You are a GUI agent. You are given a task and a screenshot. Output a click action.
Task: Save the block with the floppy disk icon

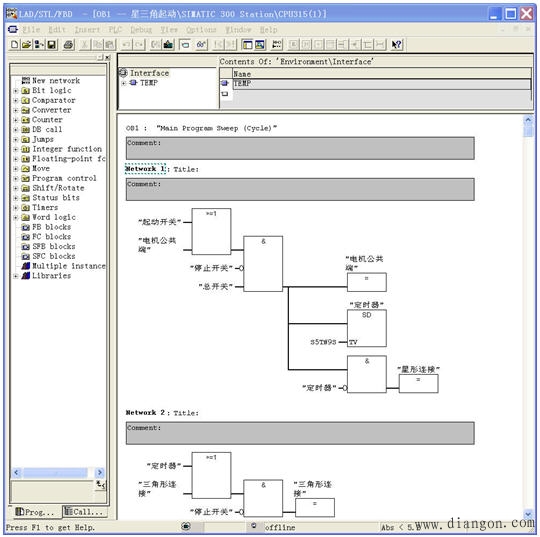click(x=52, y=44)
